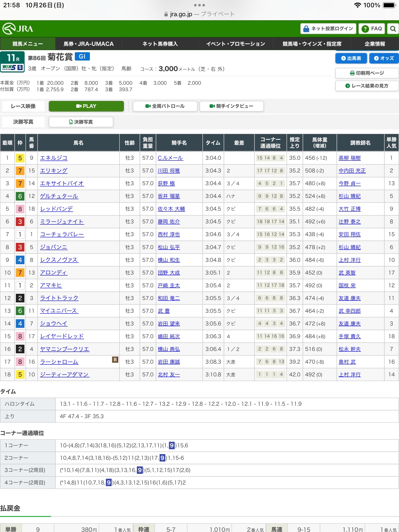
Task: Expand イベント・プロモーション menu
Action: tap(236, 44)
